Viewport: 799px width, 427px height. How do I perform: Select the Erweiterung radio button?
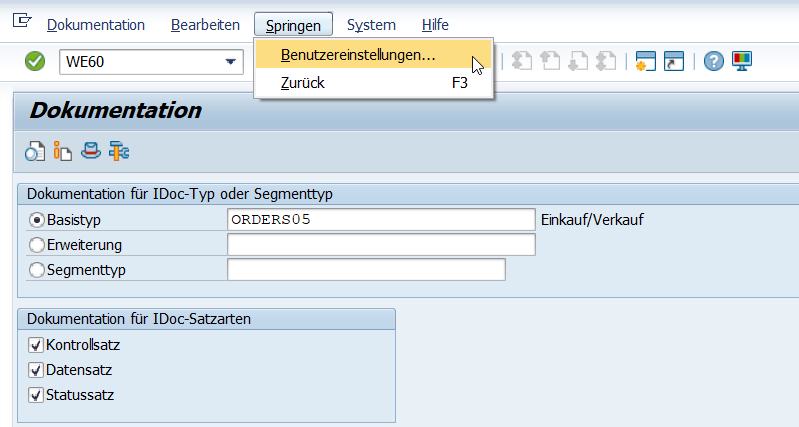pyautogui.click(x=37, y=245)
